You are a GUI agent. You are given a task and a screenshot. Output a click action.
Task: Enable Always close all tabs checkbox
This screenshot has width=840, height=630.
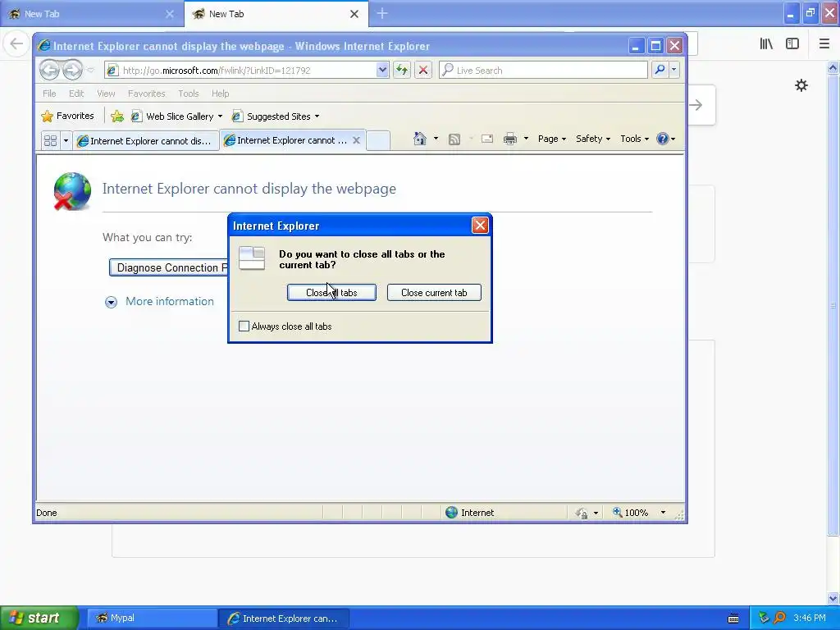pyautogui.click(x=244, y=326)
